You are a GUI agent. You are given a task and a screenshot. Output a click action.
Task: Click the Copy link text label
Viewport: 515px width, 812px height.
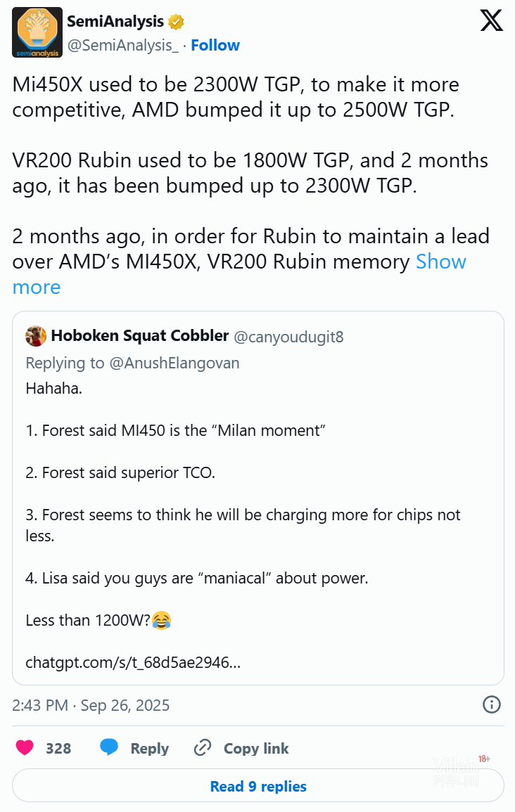256,749
